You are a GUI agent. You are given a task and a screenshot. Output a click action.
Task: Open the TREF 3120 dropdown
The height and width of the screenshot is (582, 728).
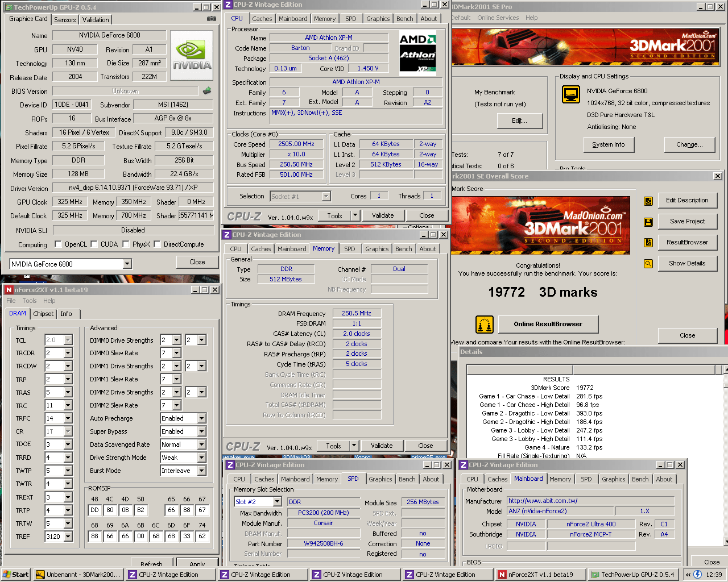[x=68, y=536]
